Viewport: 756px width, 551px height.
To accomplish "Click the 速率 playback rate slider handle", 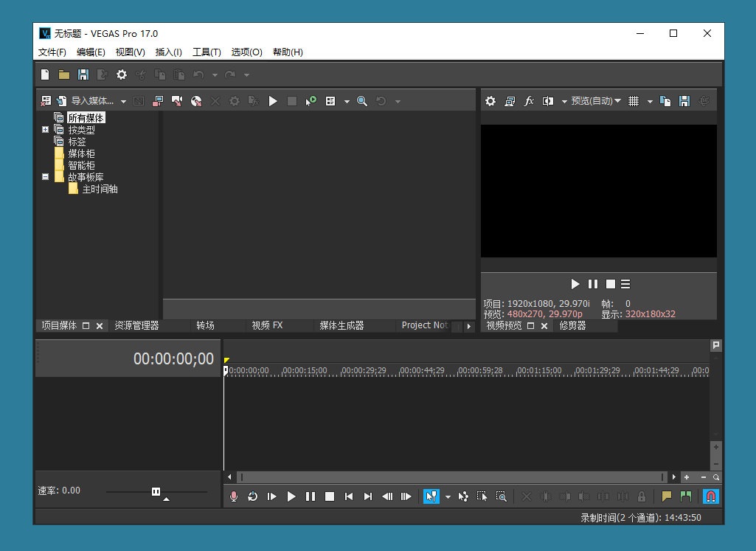I will tap(156, 491).
